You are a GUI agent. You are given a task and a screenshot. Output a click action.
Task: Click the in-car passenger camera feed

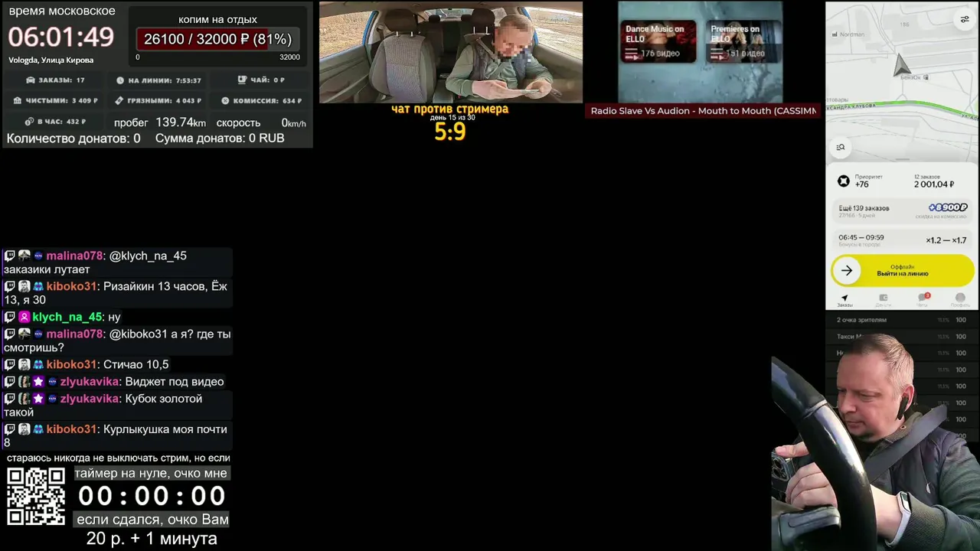(451, 52)
